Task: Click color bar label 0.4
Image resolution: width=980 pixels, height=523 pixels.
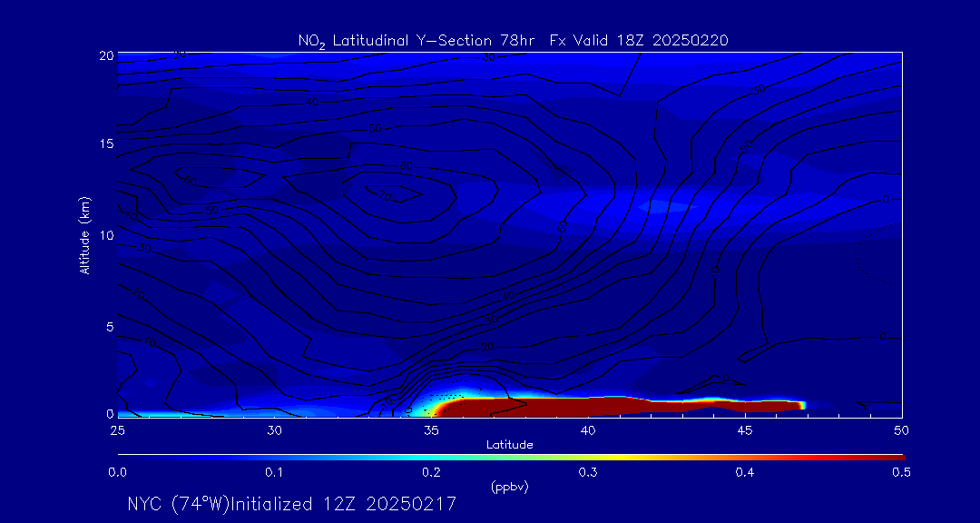Action: pos(745,473)
